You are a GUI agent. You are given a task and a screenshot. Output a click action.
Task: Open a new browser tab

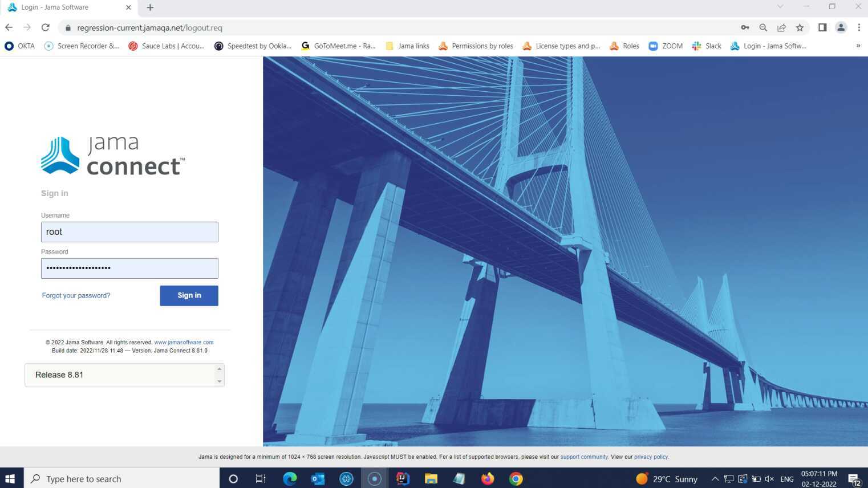click(150, 7)
